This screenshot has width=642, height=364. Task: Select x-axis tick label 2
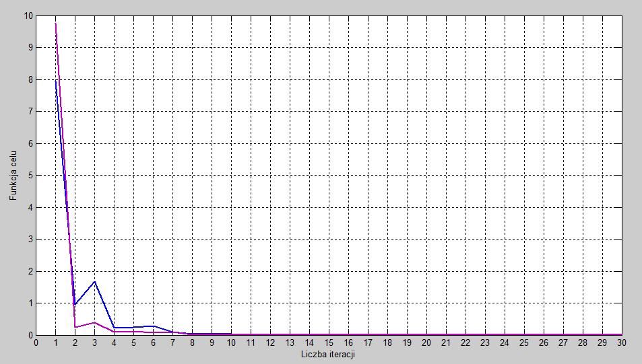coord(75,343)
